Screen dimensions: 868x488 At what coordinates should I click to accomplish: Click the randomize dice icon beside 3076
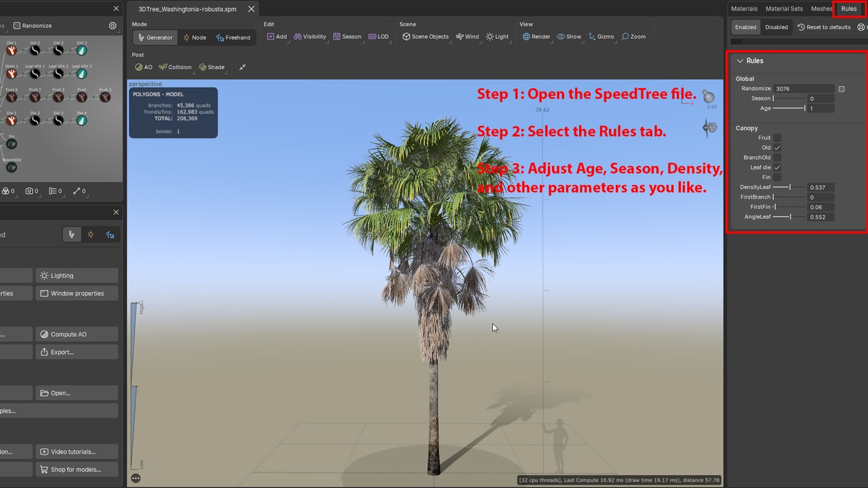coord(842,89)
